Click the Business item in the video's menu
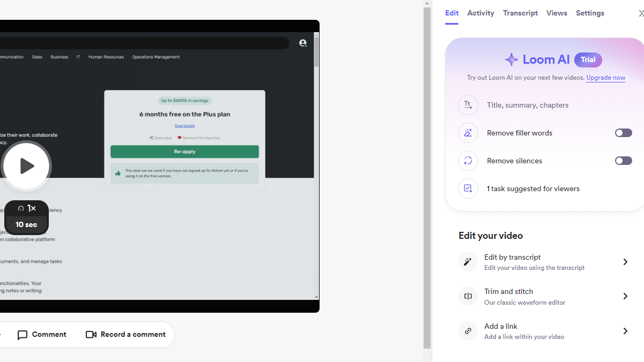Screen dimensions: 644x362 [60, 57]
